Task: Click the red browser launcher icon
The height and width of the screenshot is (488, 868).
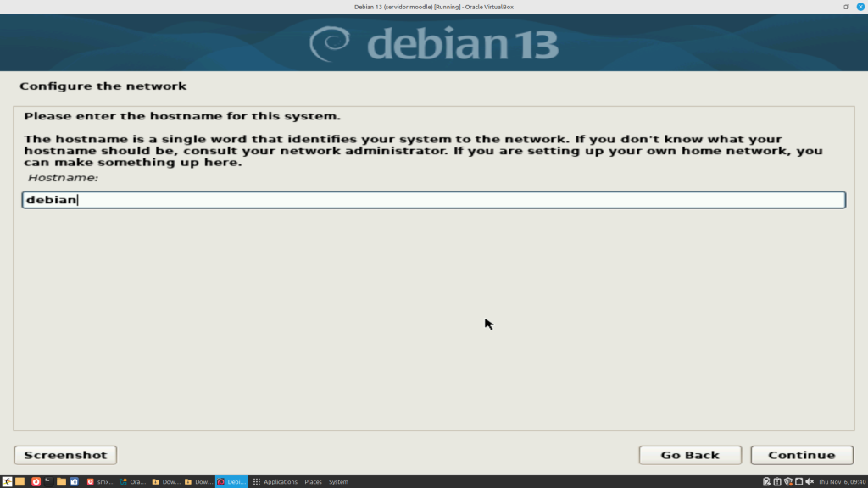Action: (36, 481)
